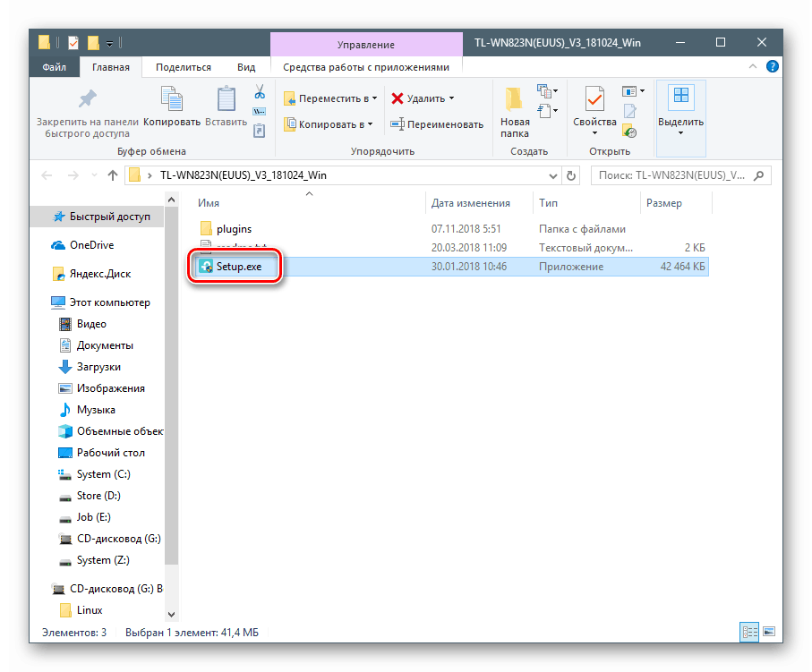Click the Properties icon in the quick access toolbar
The width and height of the screenshot is (812, 672).
73,42
